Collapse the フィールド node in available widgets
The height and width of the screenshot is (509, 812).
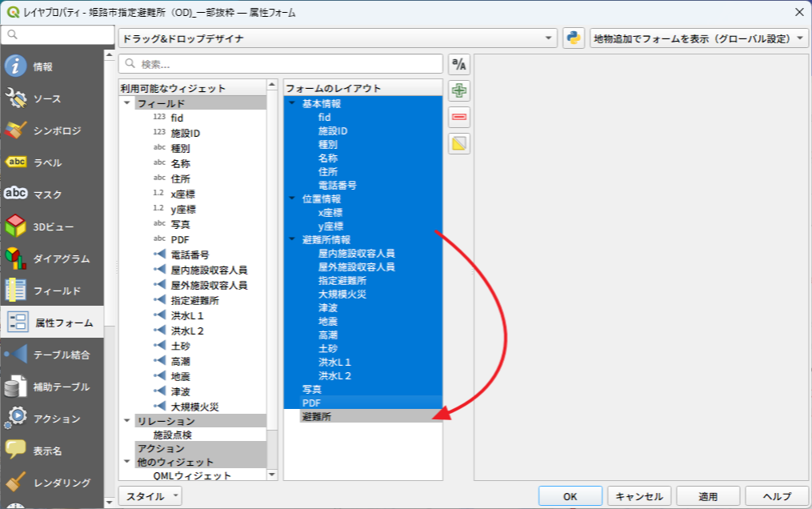pos(126,103)
